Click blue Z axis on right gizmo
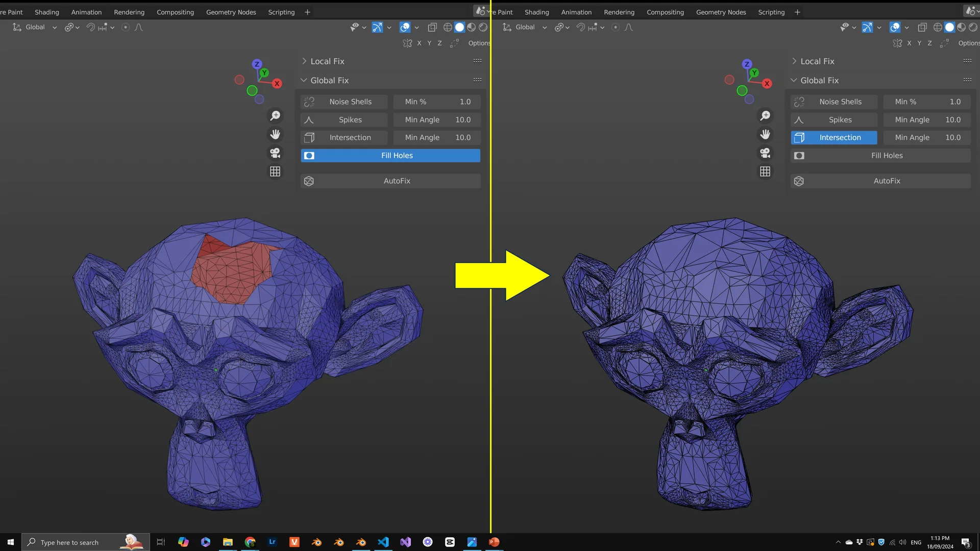Viewport: 980px width, 551px height. tap(747, 64)
